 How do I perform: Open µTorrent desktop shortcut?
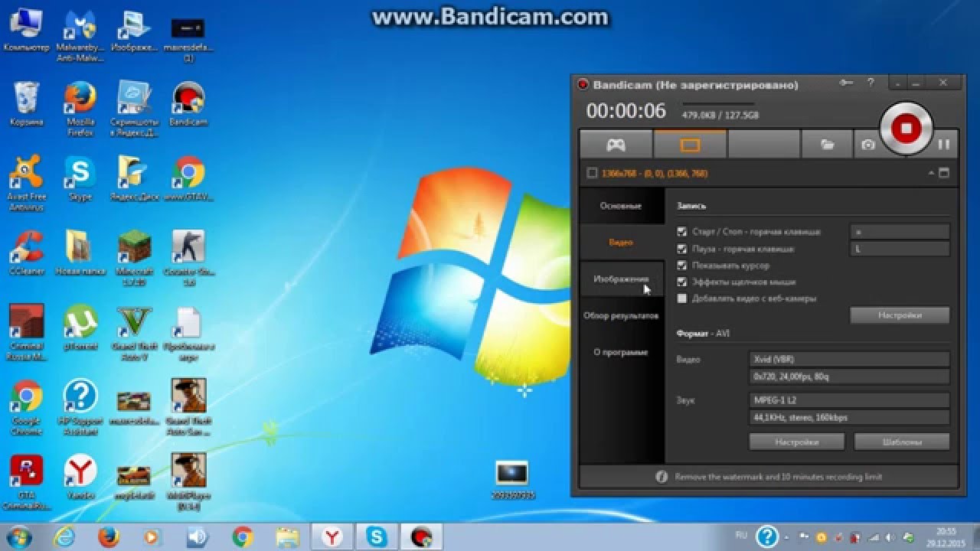point(80,328)
